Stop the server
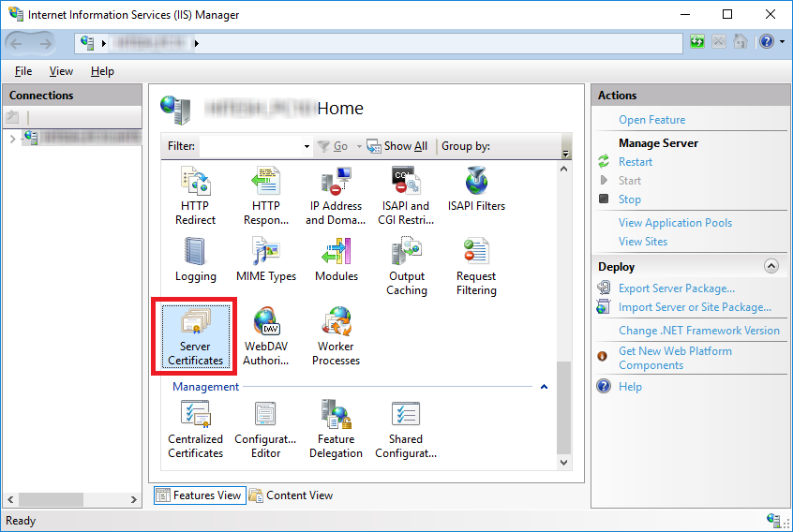 (630, 199)
